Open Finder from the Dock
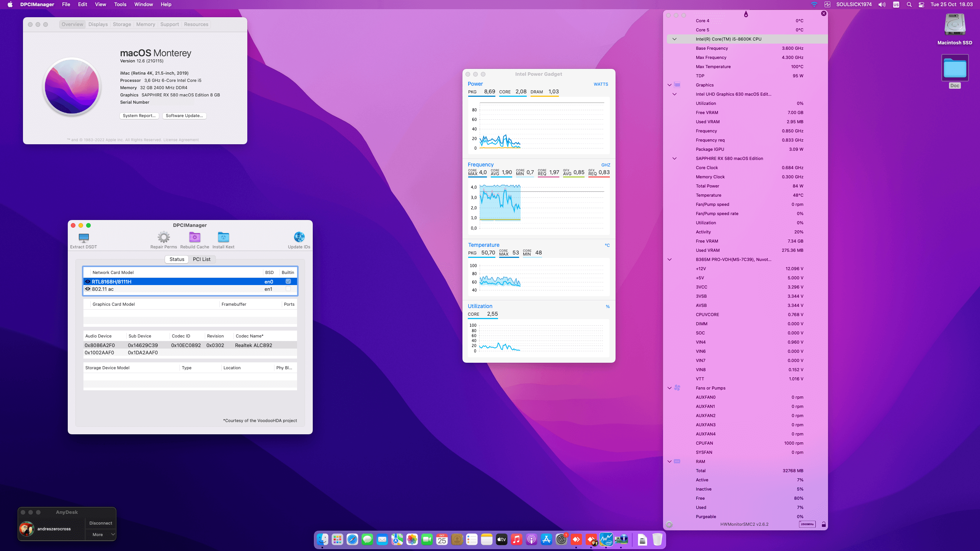This screenshot has width=980, height=551. [x=322, y=540]
